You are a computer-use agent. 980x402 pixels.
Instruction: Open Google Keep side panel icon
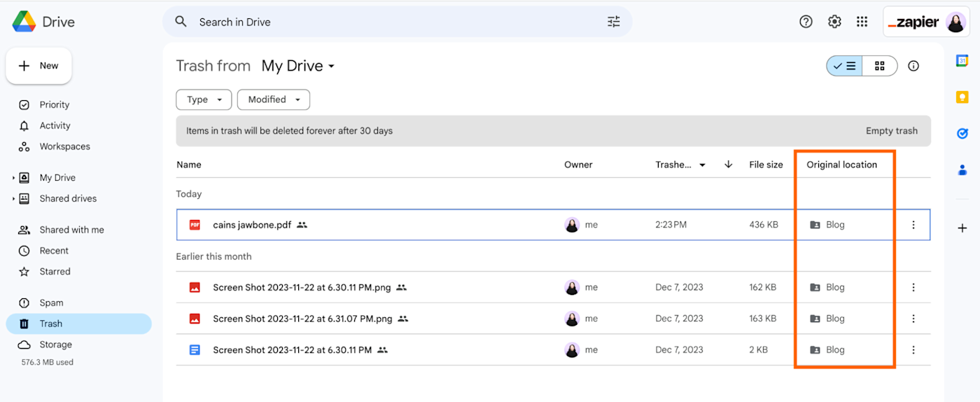pos(962,97)
